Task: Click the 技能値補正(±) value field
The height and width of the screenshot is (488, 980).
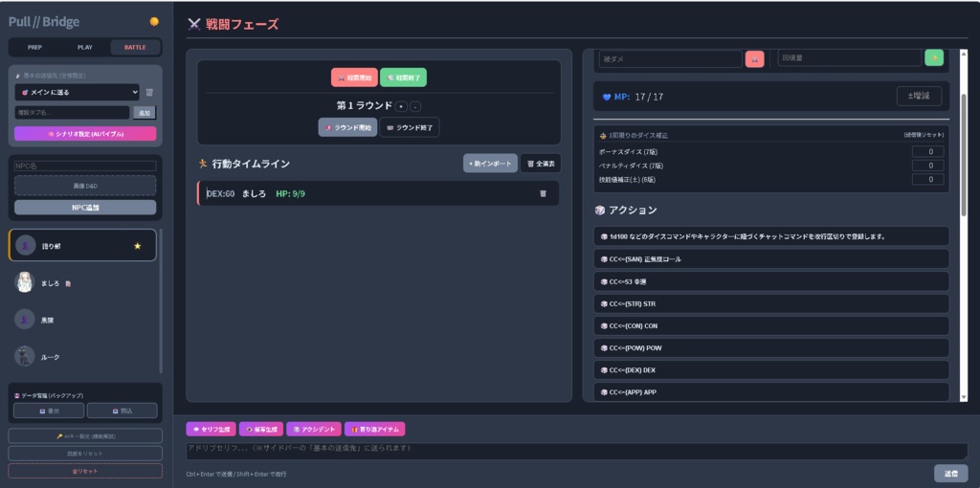Action: coord(927,179)
